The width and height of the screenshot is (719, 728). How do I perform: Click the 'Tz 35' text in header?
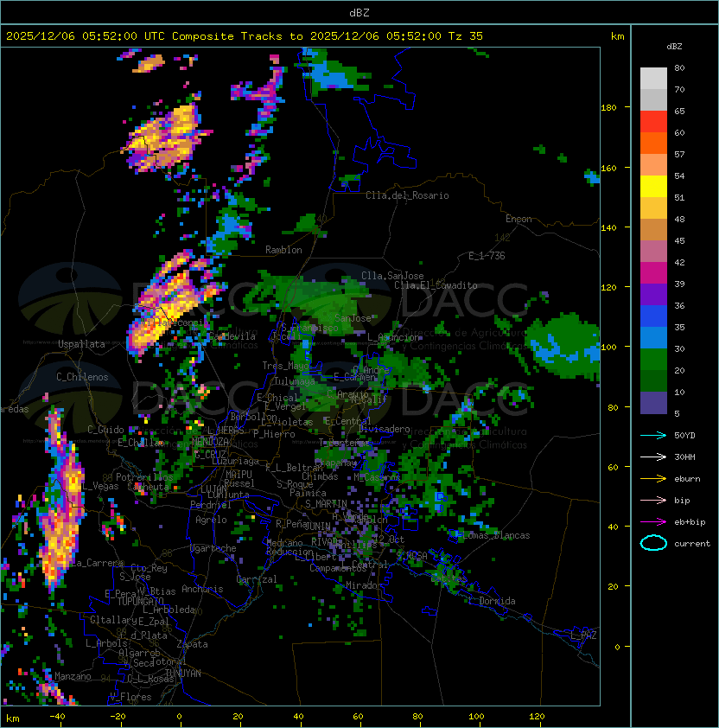(x=466, y=36)
